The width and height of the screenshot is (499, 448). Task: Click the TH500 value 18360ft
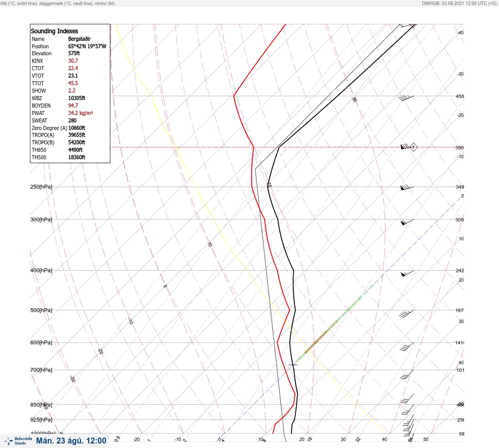point(77,157)
